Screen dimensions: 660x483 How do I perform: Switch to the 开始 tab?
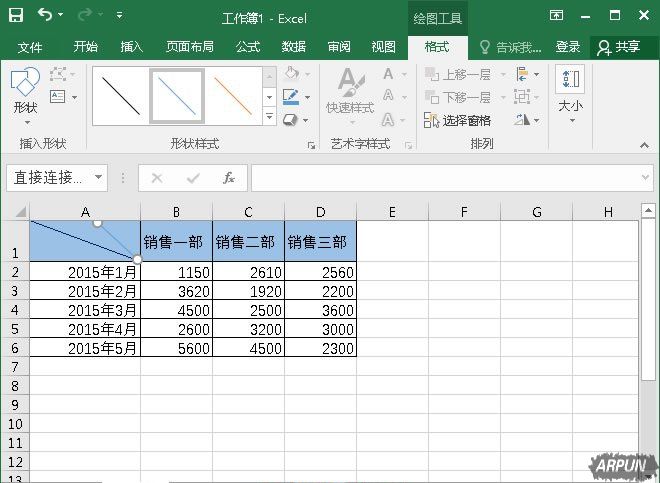85,46
